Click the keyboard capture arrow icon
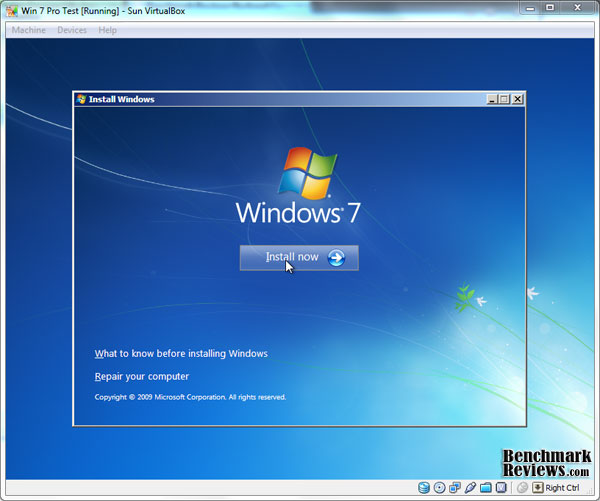The height and width of the screenshot is (501, 600). click(x=537, y=488)
